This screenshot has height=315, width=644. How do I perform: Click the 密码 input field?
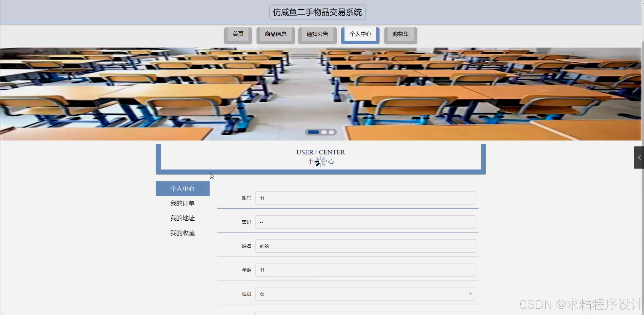point(365,222)
